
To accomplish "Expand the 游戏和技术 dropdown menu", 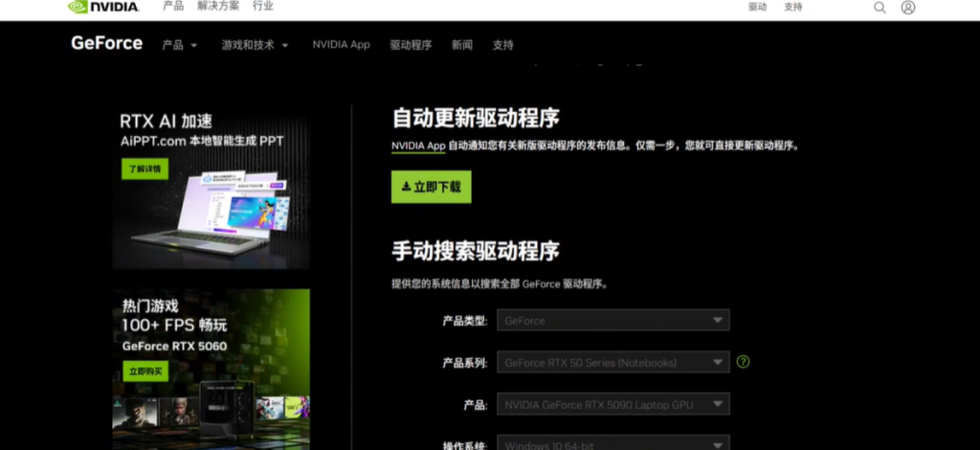I will (x=255, y=45).
